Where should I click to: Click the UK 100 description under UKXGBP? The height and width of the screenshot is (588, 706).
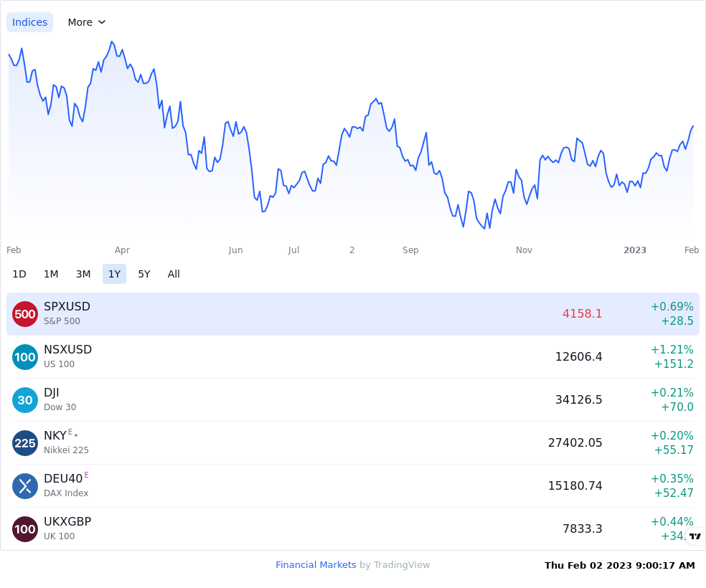coord(59,536)
